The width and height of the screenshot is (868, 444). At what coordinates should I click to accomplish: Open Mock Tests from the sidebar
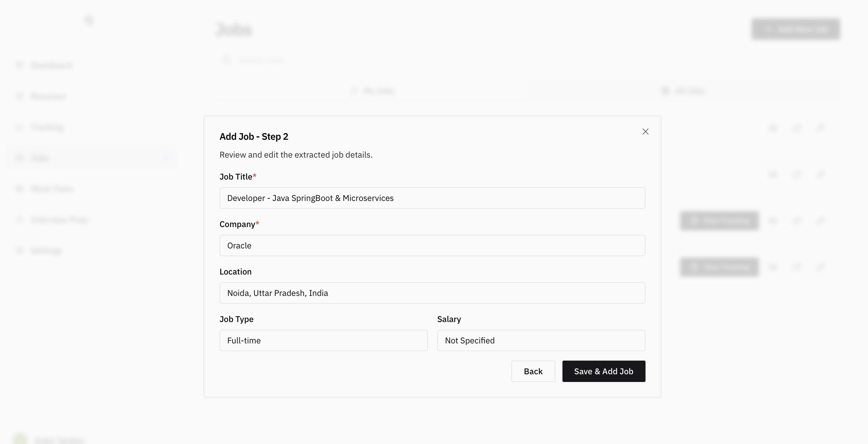52,189
